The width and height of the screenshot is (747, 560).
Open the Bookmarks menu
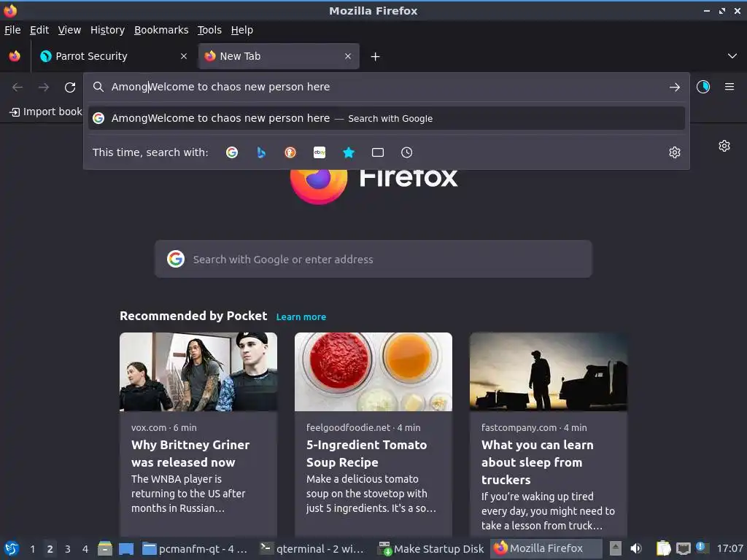(x=161, y=30)
